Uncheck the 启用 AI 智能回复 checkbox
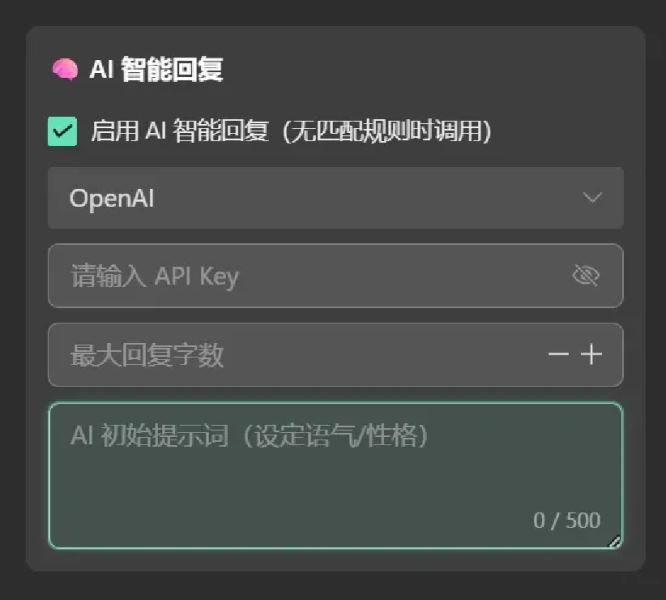The image size is (666, 600). [62, 131]
